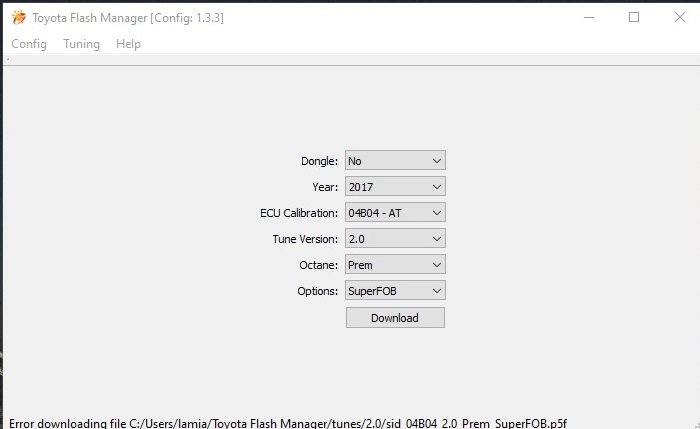
Task: Open the Year dropdown showing 2017
Action: click(395, 186)
